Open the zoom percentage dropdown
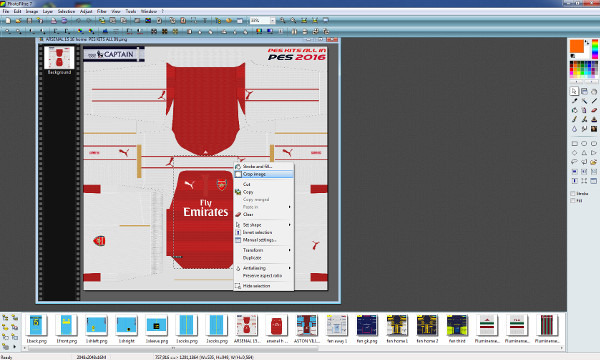 click(272, 21)
